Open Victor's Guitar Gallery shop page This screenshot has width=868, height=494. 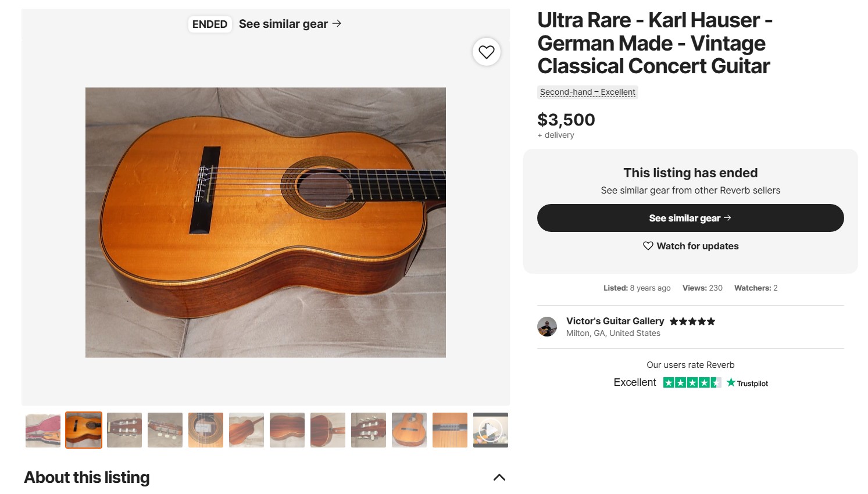[x=615, y=321]
